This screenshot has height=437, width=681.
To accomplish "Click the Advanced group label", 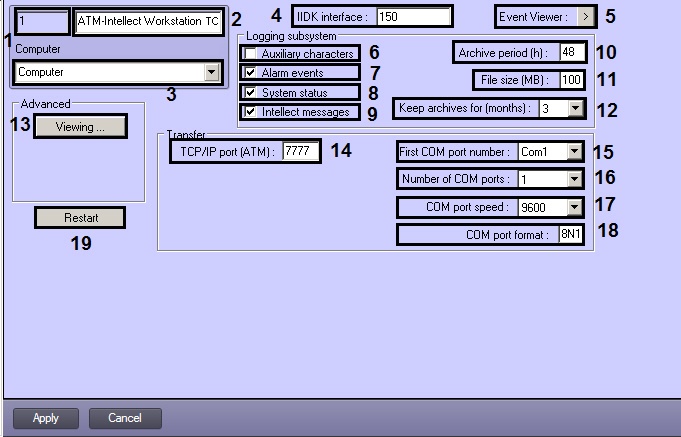I will [x=45, y=104].
